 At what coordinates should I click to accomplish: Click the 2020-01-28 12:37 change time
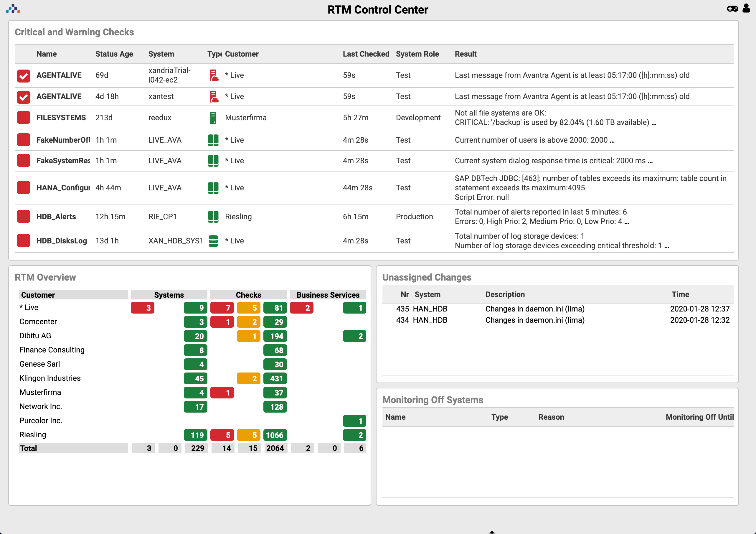[x=700, y=309]
